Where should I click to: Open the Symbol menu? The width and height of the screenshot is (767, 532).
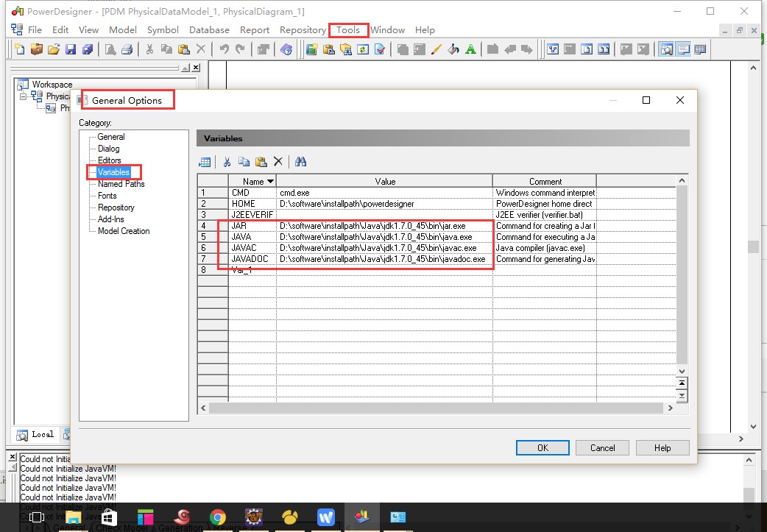163,30
